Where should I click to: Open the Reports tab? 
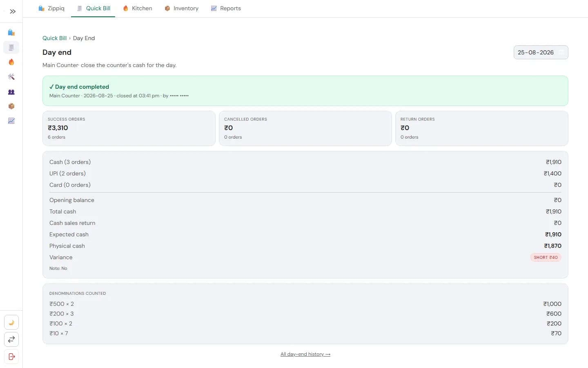tap(226, 8)
